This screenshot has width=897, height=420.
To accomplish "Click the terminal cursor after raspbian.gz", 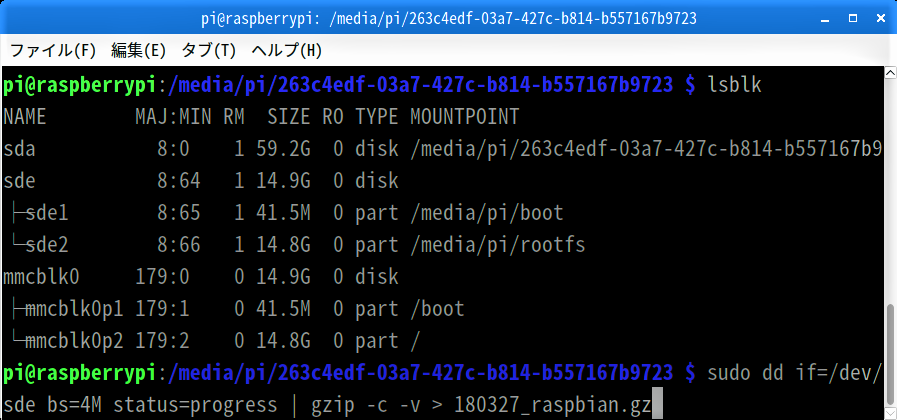I will [657, 406].
